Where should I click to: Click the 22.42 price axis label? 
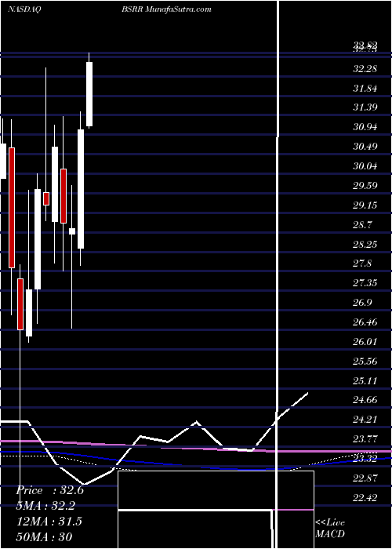(365, 497)
